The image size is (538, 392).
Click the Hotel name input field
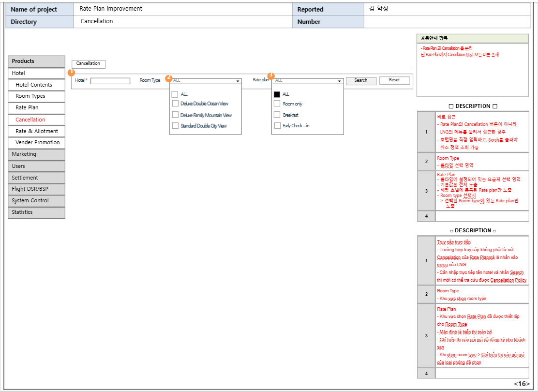click(x=110, y=81)
